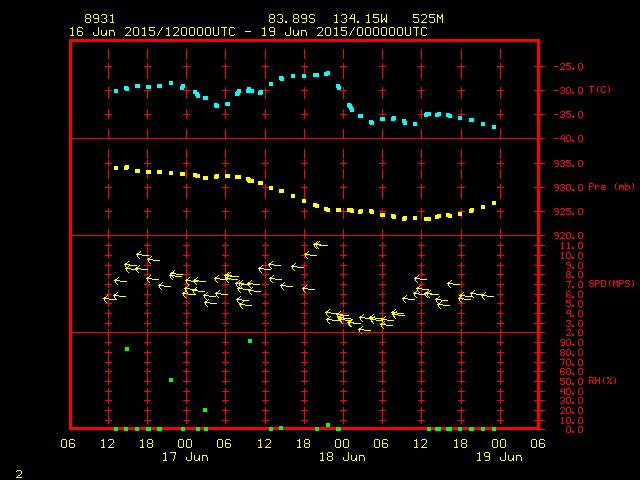Click the start time "16 Jun 2015/120000UTC"
The height and width of the screenshot is (480, 640).
(x=152, y=32)
